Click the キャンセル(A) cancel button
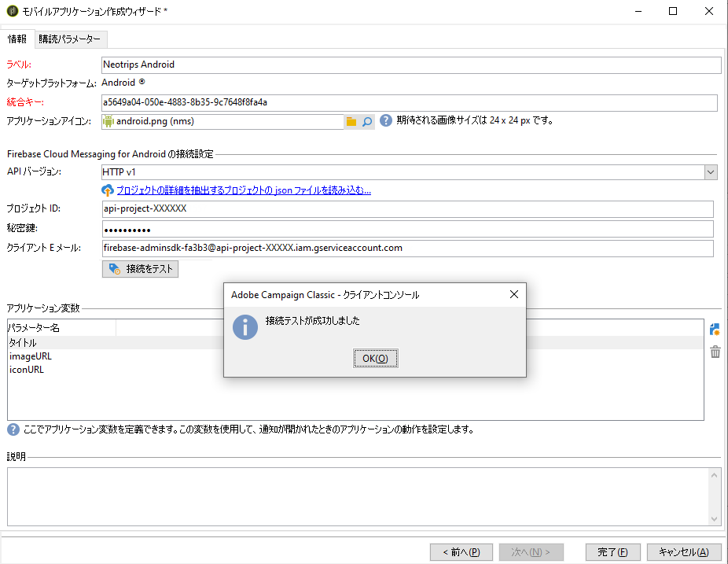This screenshot has height=564, width=728. pos(683,552)
